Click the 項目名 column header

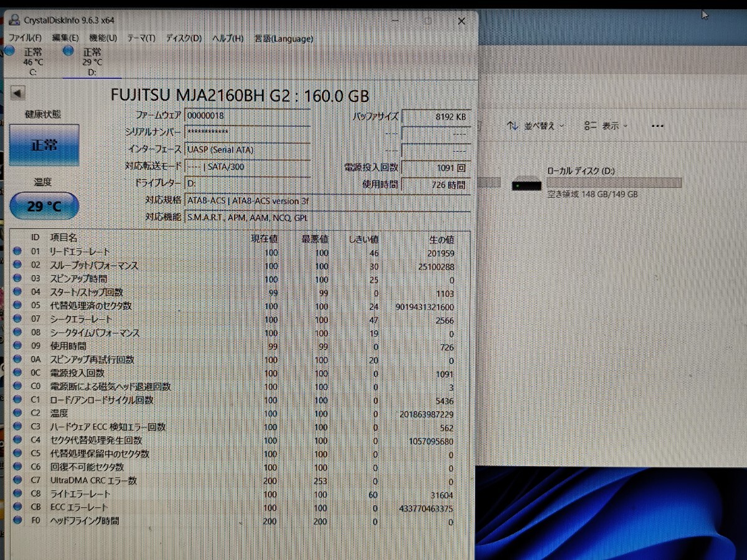(63, 238)
